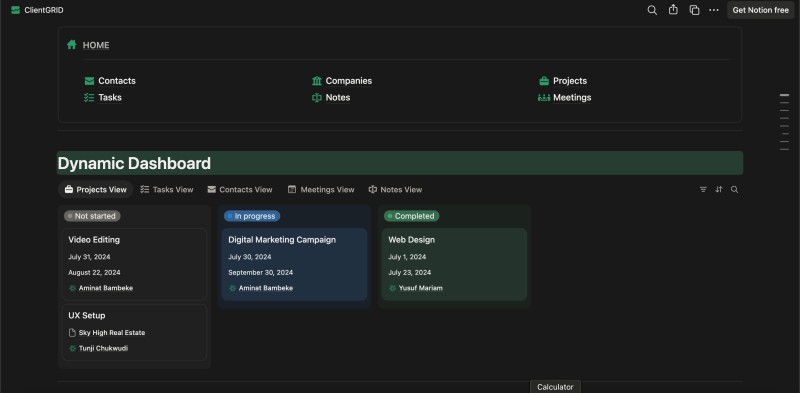Click the September 30, 2024 date
Viewport: 800px width, 393px height.
261,273
